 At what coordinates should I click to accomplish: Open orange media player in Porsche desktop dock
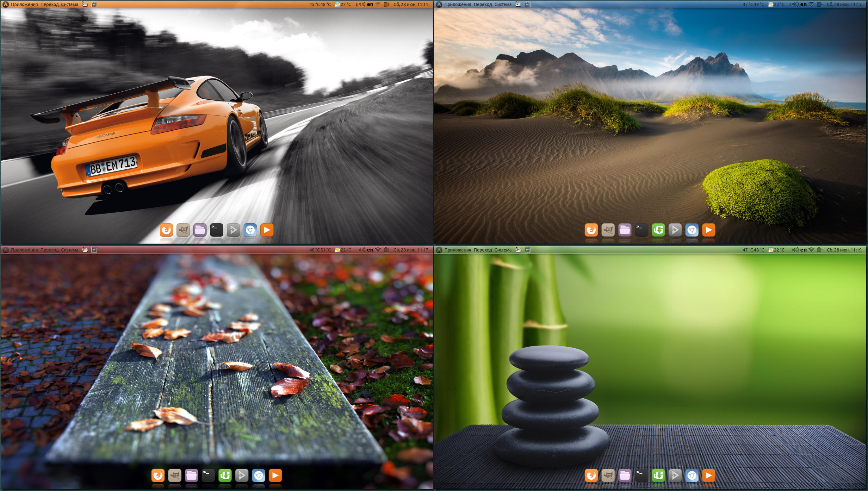tap(267, 230)
